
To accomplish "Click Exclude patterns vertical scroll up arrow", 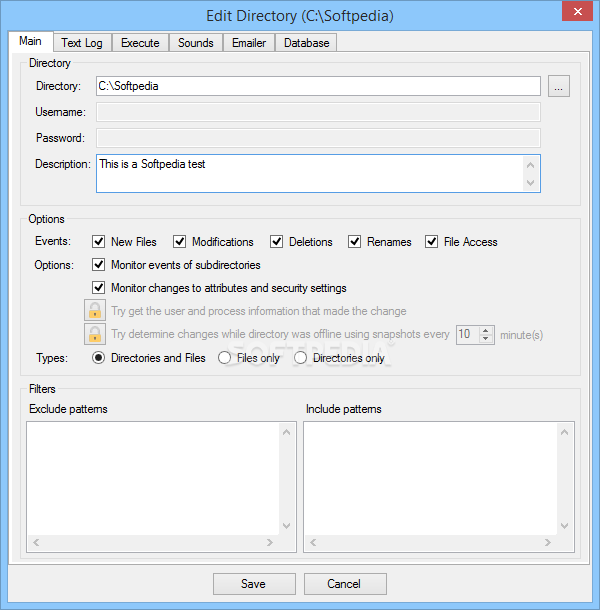I will coord(286,432).
